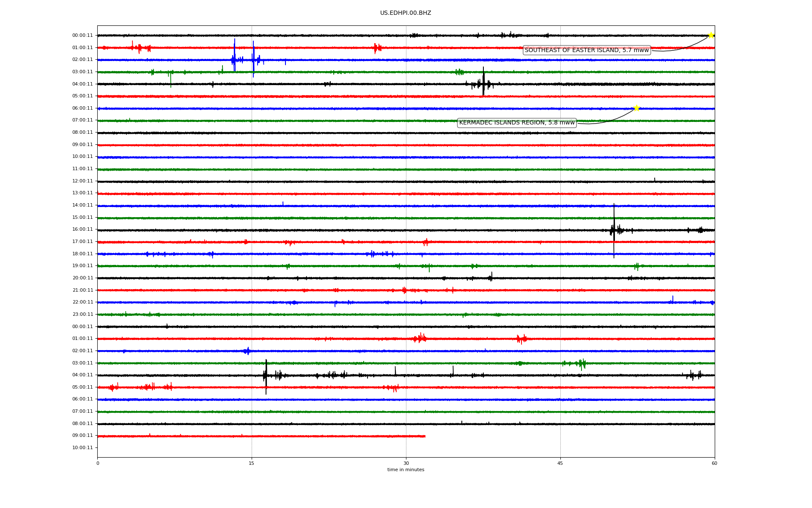
Task: Click the 10:00:11 label at the bottom
Action: tap(82, 448)
